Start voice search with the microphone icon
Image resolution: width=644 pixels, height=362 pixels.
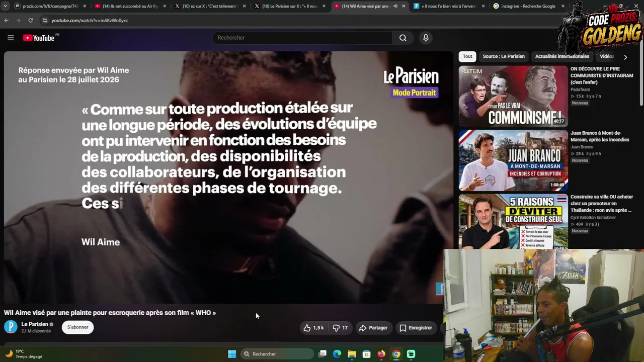pyautogui.click(x=426, y=38)
